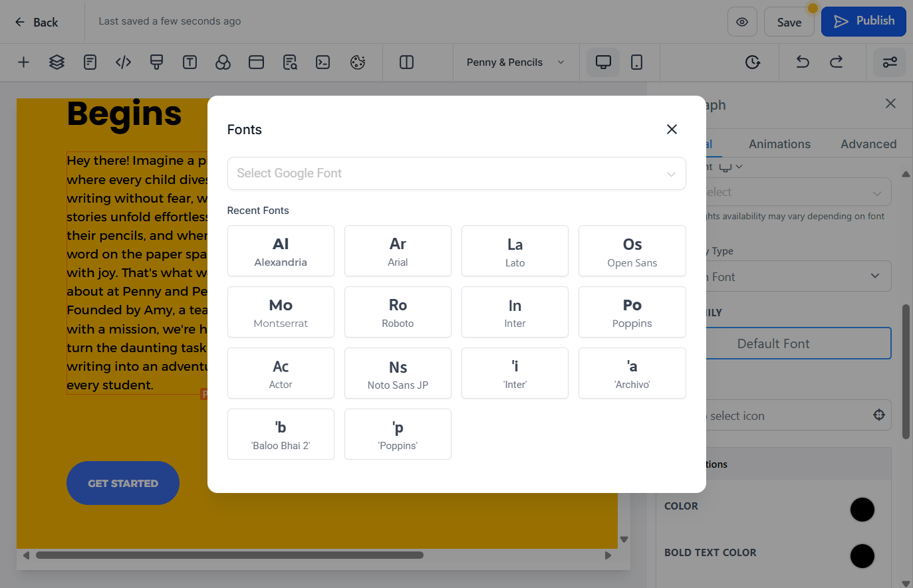Select the 'Baloo Bhai 2' font card
This screenshot has height=588, width=913.
click(x=281, y=435)
